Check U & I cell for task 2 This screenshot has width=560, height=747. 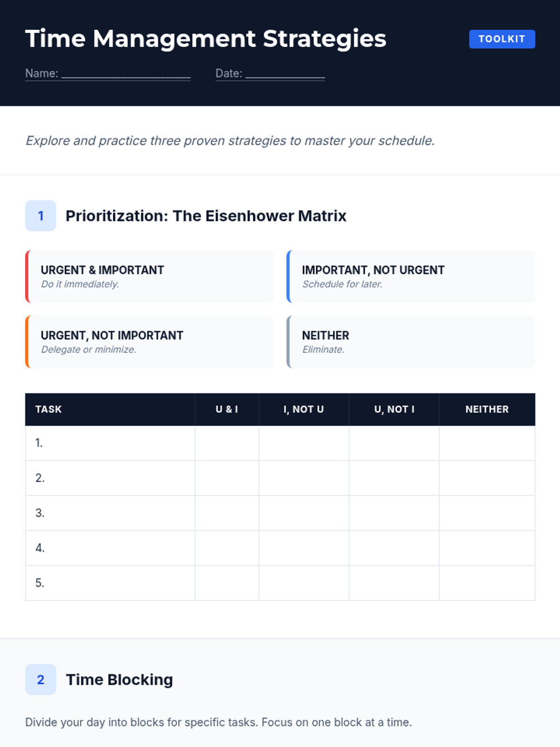[x=227, y=478]
